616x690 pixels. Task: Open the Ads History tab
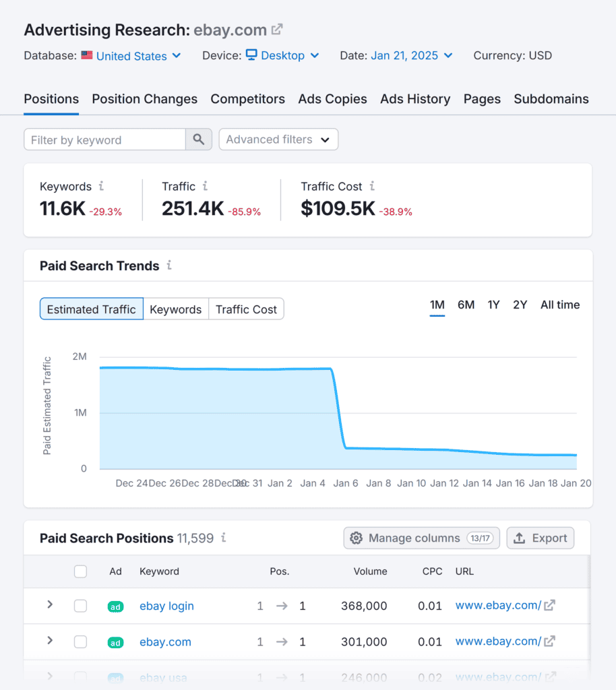point(414,99)
